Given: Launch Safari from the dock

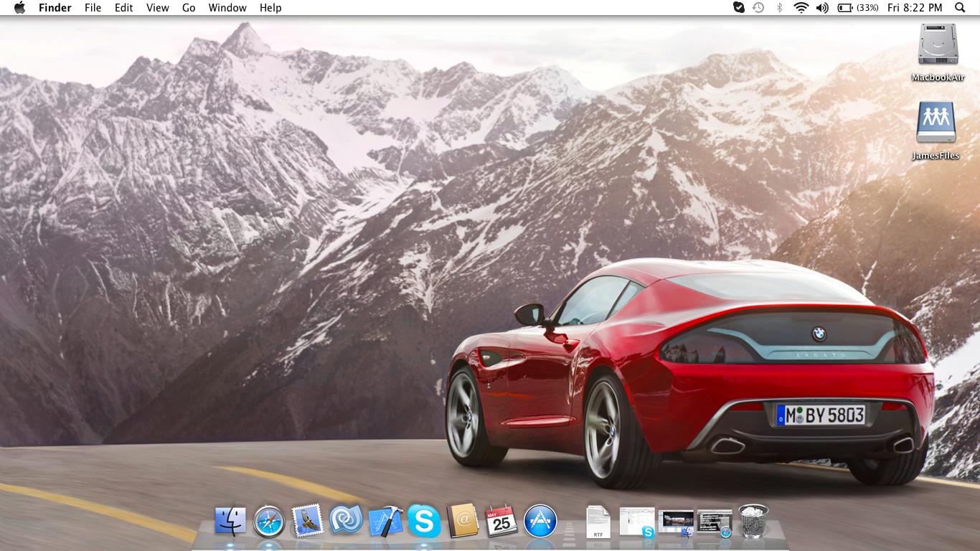Looking at the screenshot, I should [x=269, y=522].
